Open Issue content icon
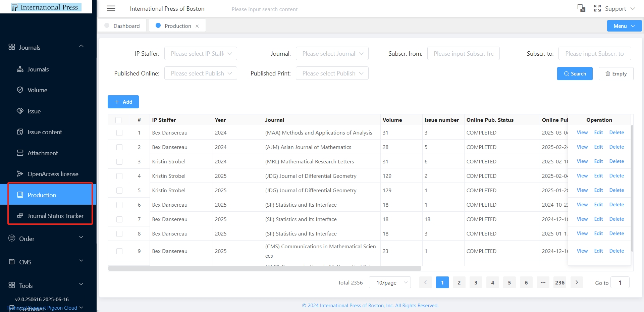This screenshot has width=644, height=312. 20,132
